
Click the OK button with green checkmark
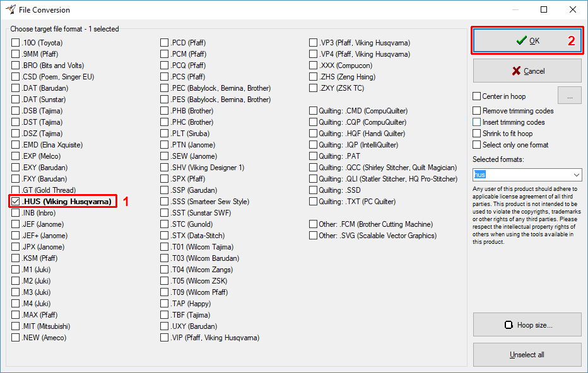coord(527,40)
